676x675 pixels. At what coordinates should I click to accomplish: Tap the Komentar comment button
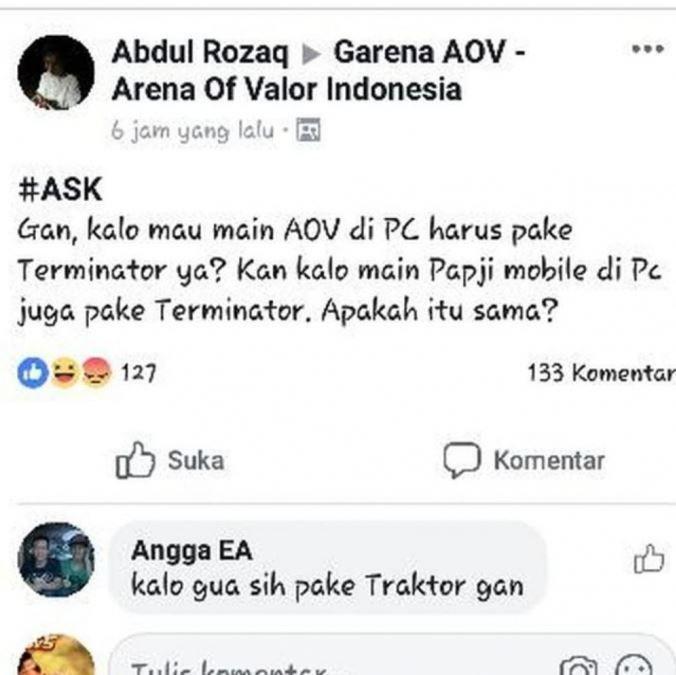[x=524, y=460]
